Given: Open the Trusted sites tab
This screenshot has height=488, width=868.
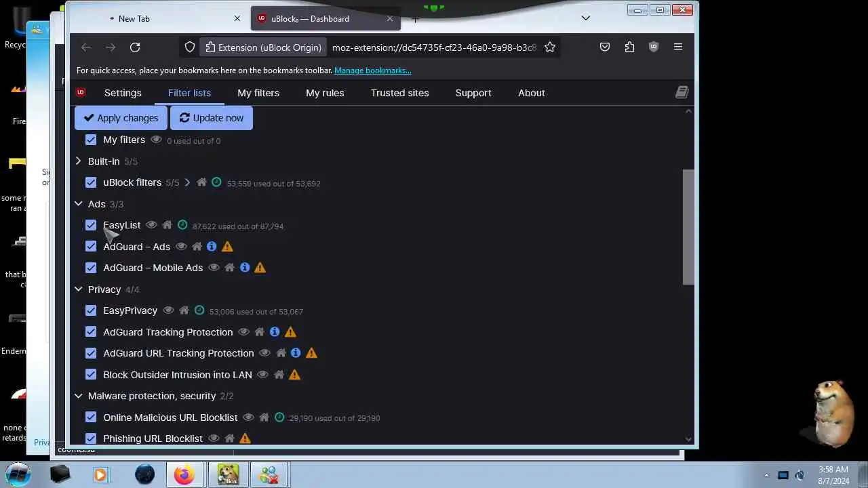Looking at the screenshot, I should coord(399,93).
